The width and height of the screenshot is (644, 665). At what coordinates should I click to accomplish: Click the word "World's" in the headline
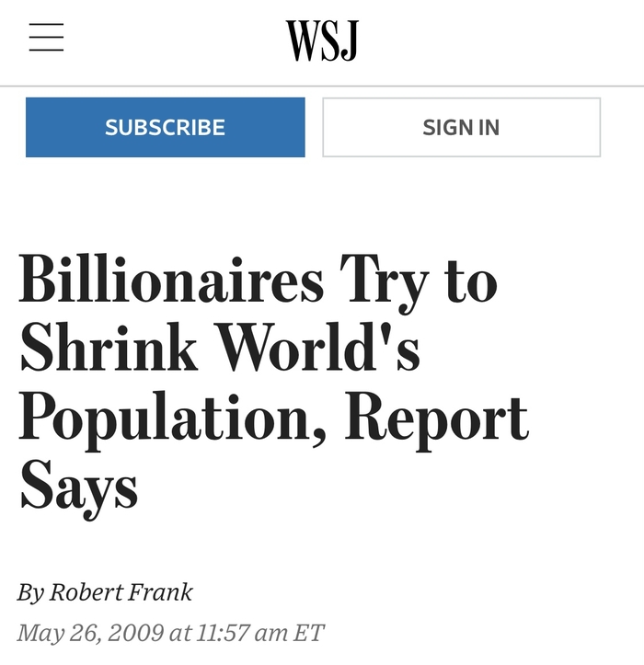(318, 347)
